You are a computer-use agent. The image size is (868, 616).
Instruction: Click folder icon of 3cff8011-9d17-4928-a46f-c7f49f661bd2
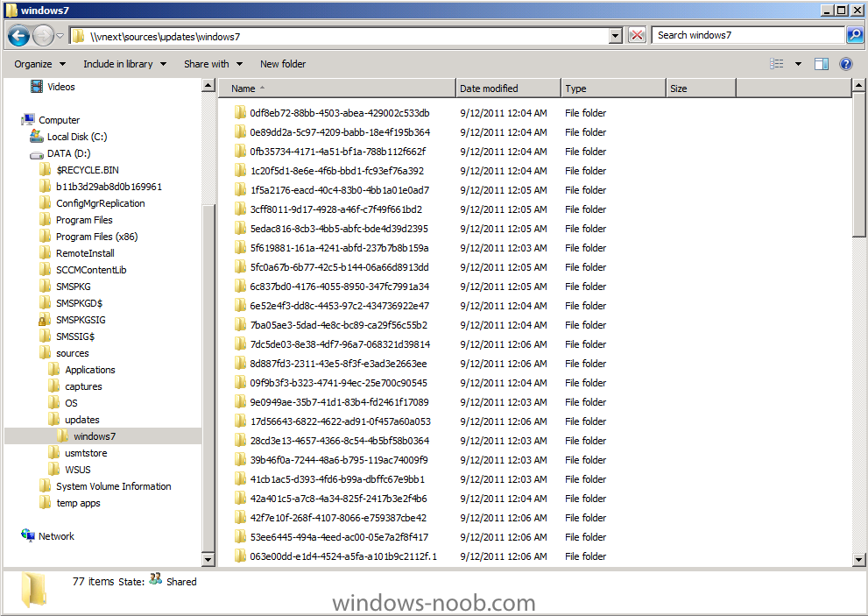point(240,209)
